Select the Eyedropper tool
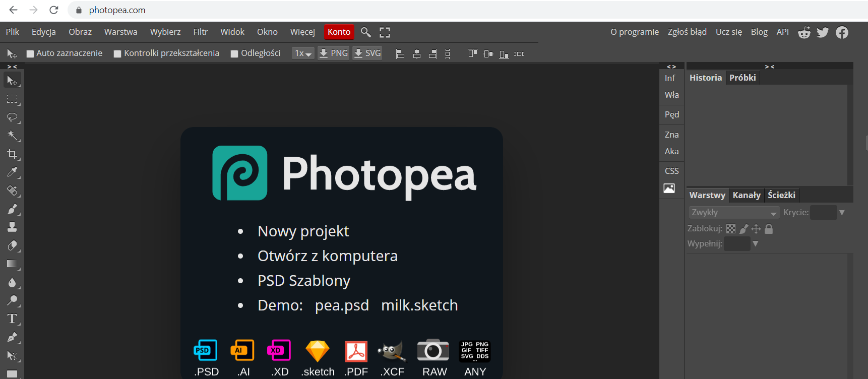868x379 pixels. pos(12,172)
